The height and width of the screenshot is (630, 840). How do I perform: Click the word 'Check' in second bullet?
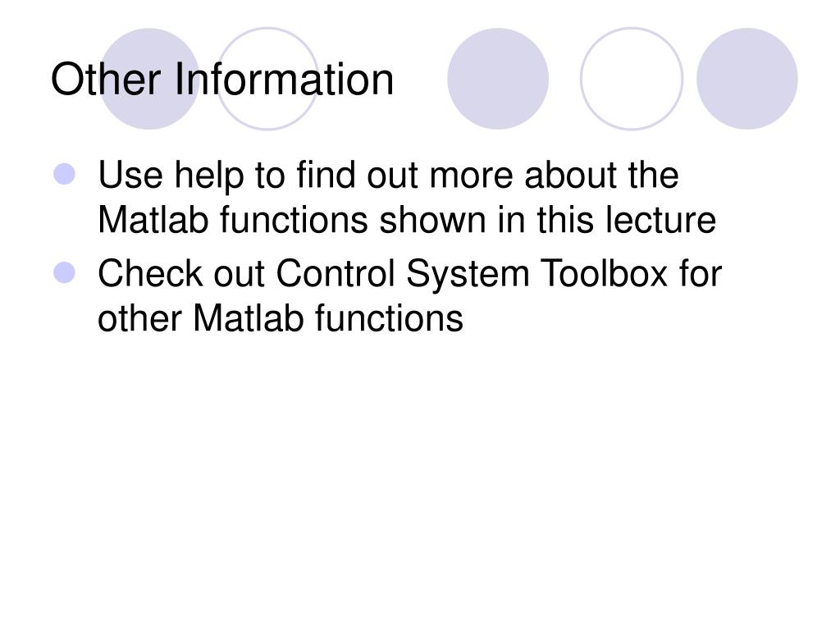tap(151, 274)
